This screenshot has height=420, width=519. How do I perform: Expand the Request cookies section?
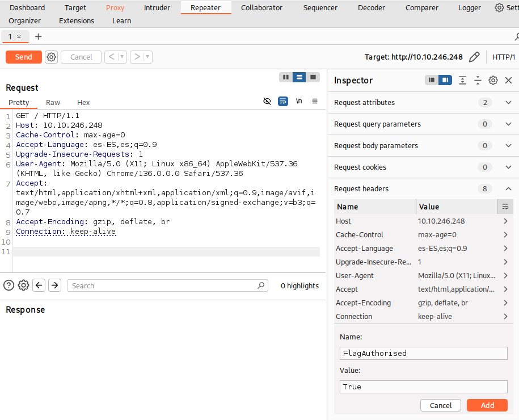423,167
